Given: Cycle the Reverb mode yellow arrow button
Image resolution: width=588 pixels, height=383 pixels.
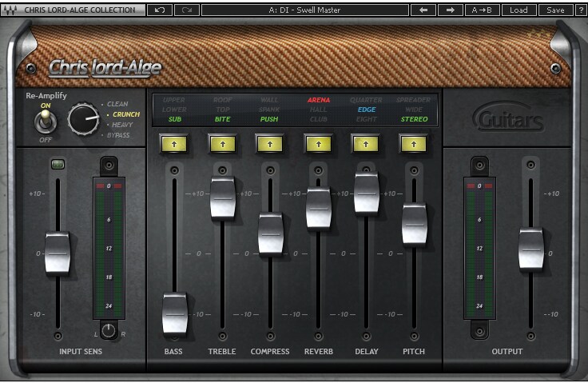Looking at the screenshot, I should pyautogui.click(x=319, y=144).
